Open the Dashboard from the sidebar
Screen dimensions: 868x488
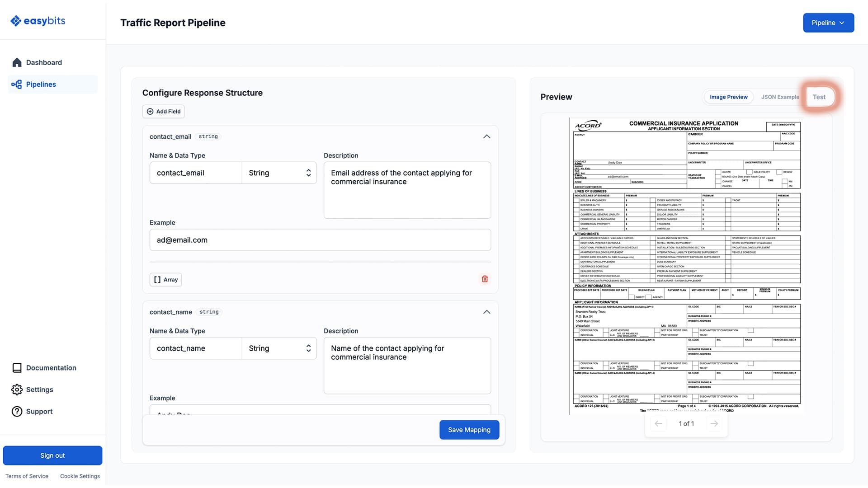point(43,62)
